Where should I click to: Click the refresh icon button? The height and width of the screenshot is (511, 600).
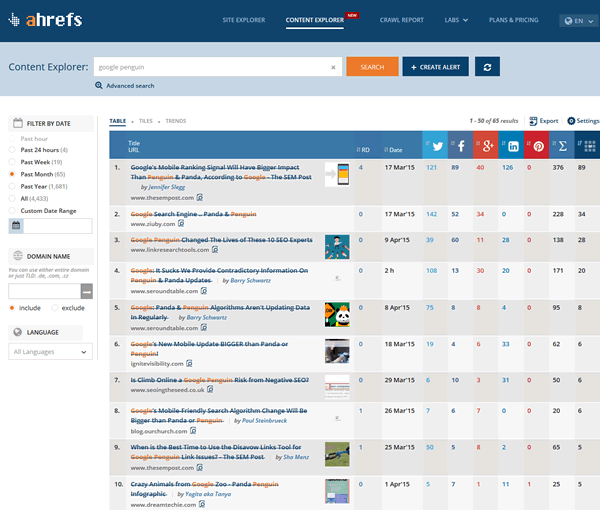tap(487, 67)
